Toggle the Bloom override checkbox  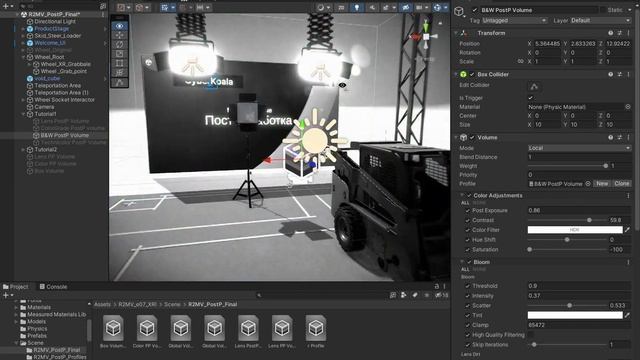pyautogui.click(x=469, y=262)
